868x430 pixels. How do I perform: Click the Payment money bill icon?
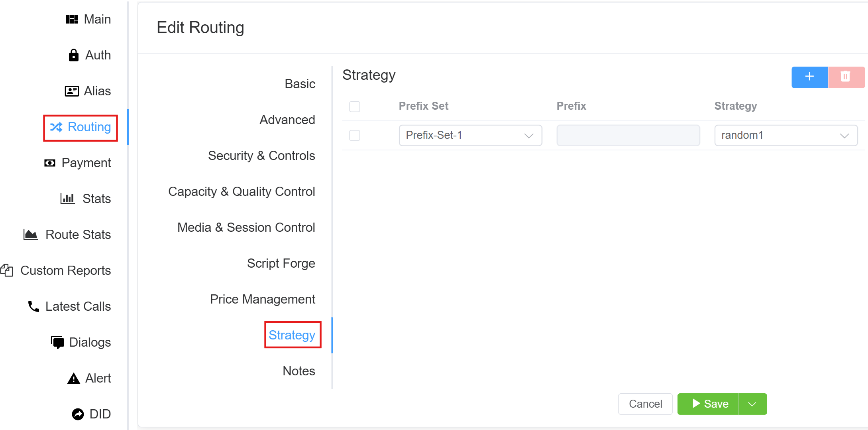tap(50, 163)
